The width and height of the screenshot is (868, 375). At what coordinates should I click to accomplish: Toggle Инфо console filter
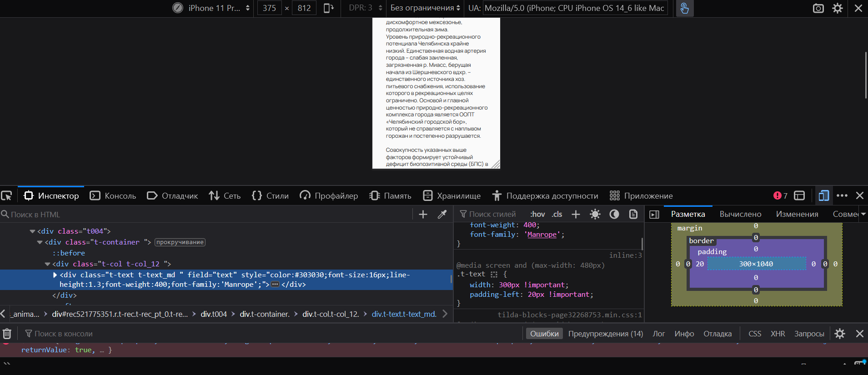coord(684,334)
